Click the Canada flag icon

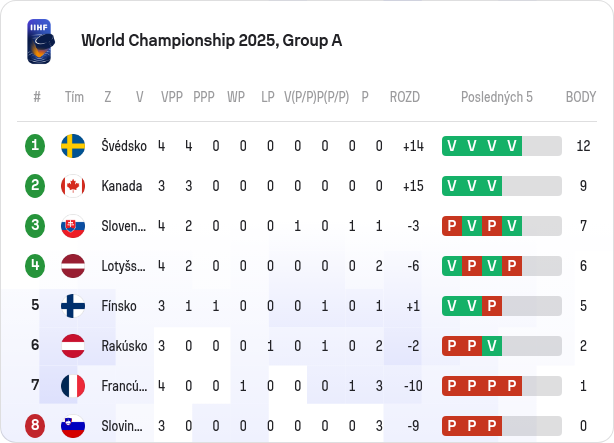tap(73, 186)
